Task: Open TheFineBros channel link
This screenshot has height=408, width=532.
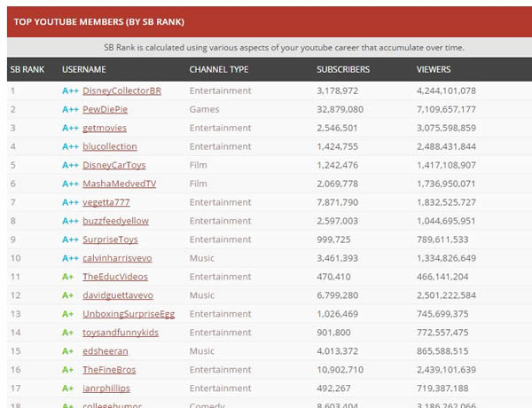Action: (x=109, y=370)
